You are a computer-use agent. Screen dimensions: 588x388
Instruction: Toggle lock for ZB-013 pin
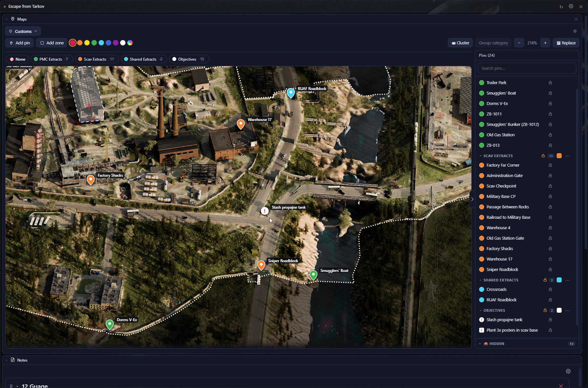click(550, 145)
